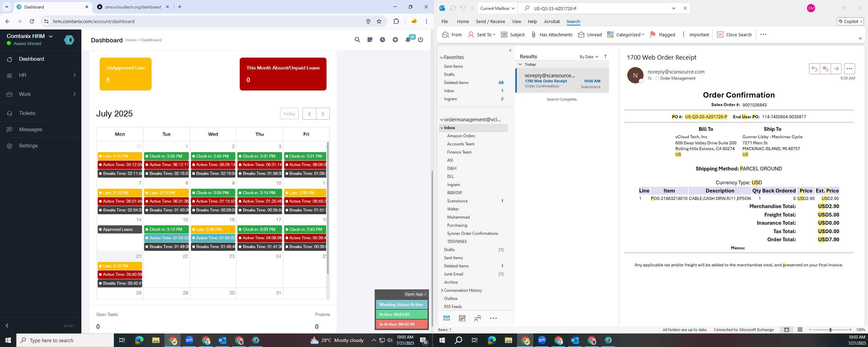The image size is (868, 347).
Task: Filter search by Has Attachments
Action: (x=552, y=35)
